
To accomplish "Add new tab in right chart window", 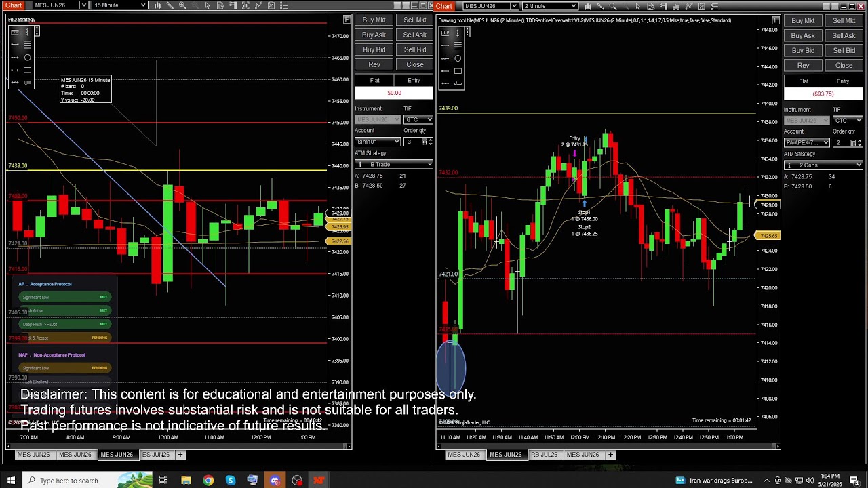I will pos(610,455).
